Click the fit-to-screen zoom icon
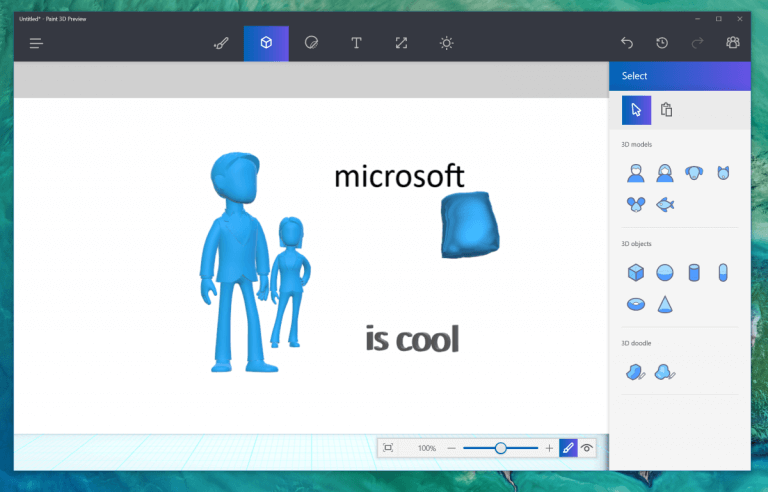The image size is (768, 492). [388, 448]
